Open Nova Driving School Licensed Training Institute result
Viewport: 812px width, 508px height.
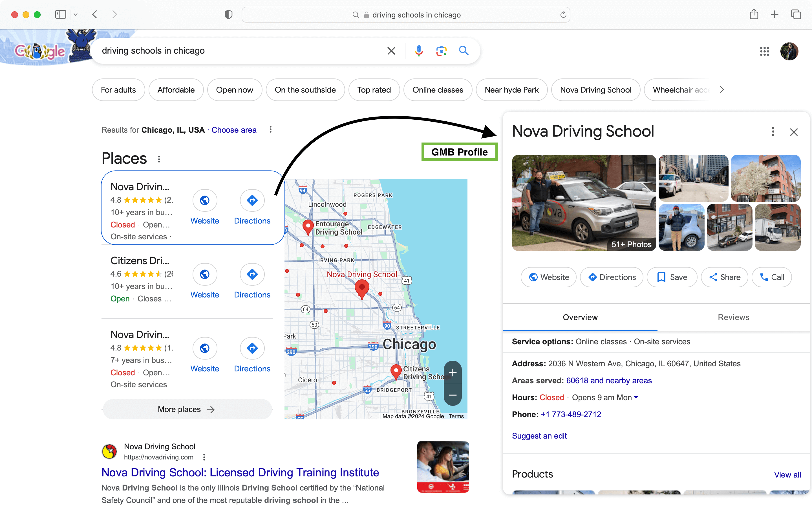tap(240, 472)
